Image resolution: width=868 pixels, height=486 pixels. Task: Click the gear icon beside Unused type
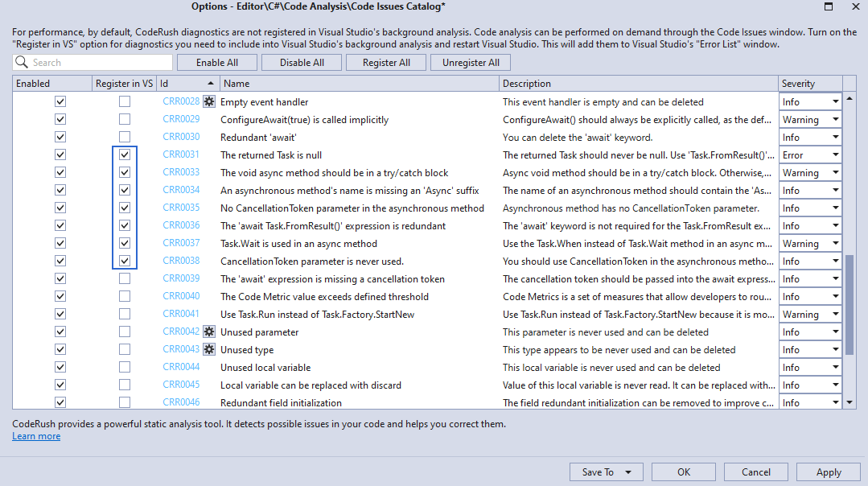coord(208,349)
